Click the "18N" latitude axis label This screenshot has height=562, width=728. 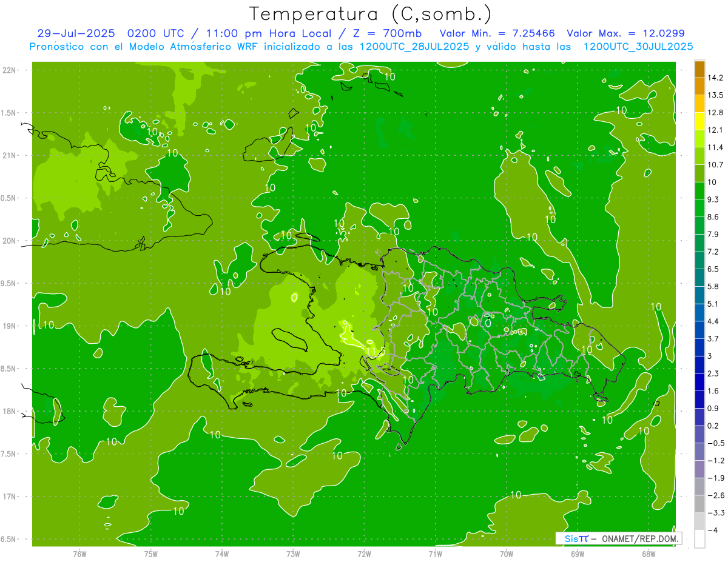10,411
